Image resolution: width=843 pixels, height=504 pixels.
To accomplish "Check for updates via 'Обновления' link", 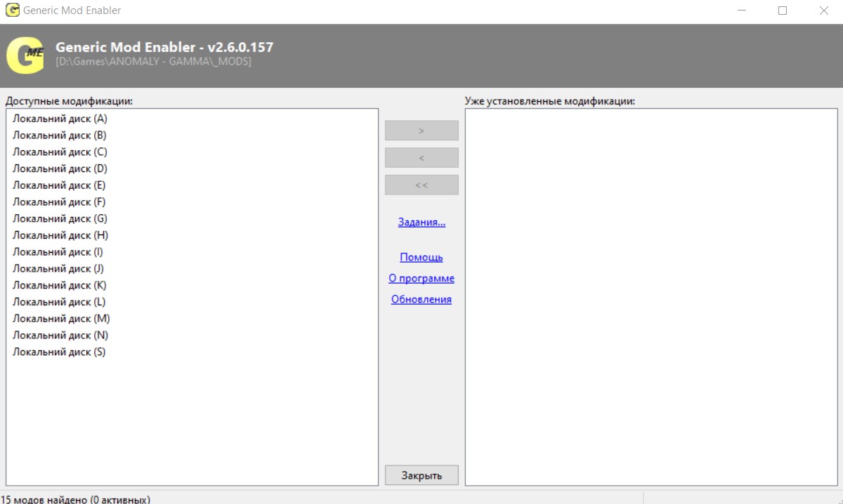I will [x=421, y=300].
